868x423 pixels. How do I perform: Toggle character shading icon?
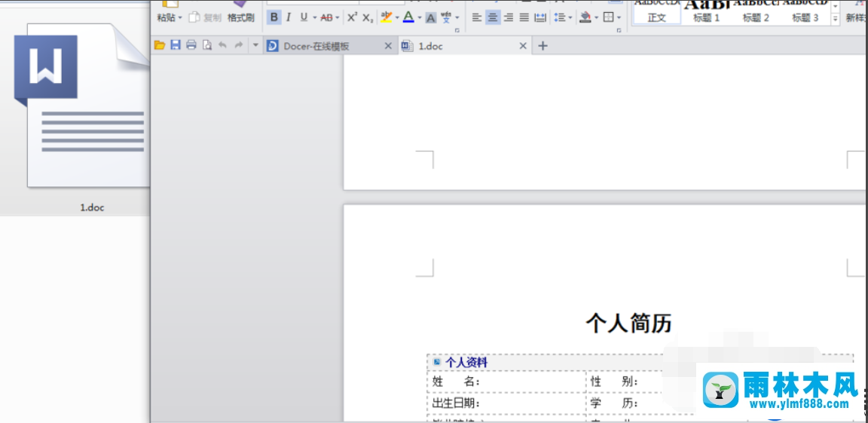click(x=431, y=18)
